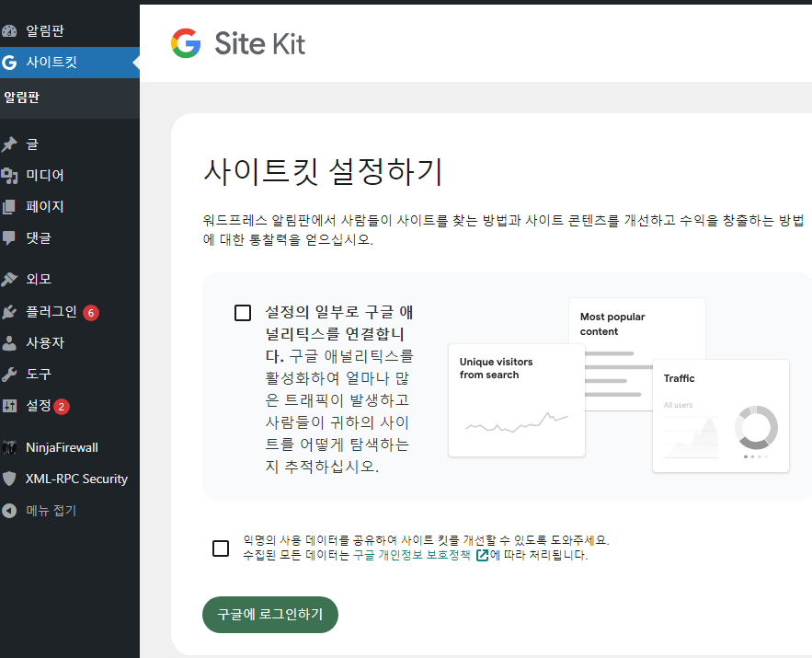Enable the Google Analytics connection checkbox
Viewport: 812px width, 658px height.
pyautogui.click(x=242, y=312)
